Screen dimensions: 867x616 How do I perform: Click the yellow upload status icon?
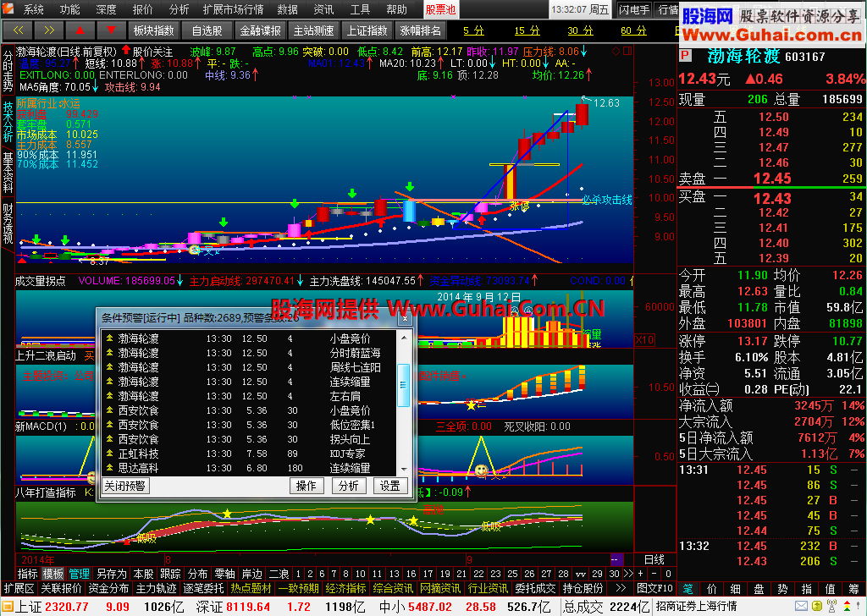tap(817, 607)
